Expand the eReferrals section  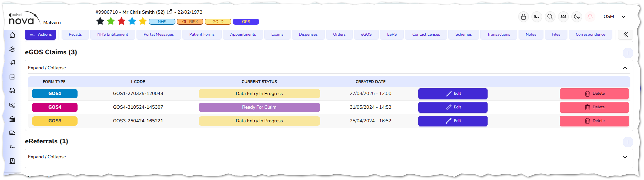coord(625,157)
